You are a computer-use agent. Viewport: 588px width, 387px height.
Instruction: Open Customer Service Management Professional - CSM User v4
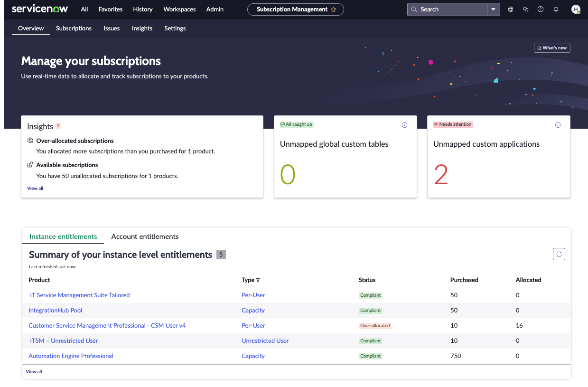click(107, 326)
